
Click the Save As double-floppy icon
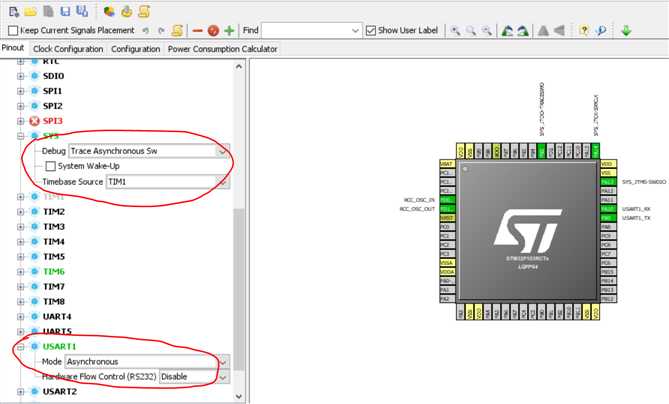(82, 12)
